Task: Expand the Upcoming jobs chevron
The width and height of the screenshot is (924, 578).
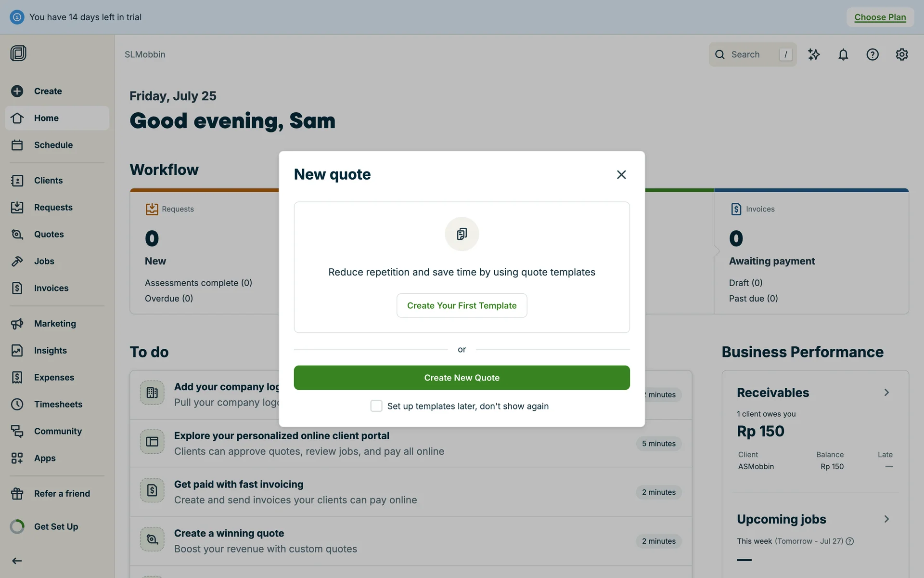Action: (886, 519)
